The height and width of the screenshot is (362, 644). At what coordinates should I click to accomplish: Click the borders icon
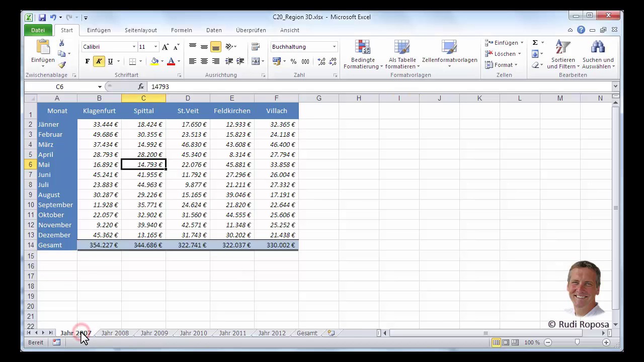(132, 61)
